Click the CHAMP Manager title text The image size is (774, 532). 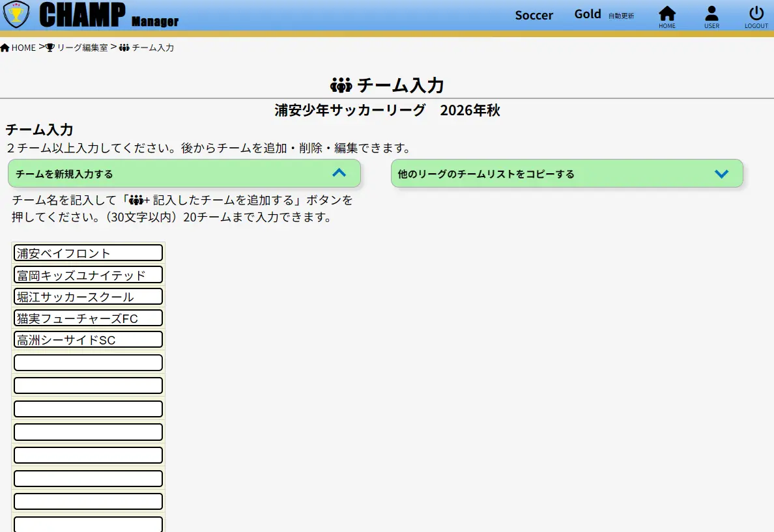[x=109, y=15]
